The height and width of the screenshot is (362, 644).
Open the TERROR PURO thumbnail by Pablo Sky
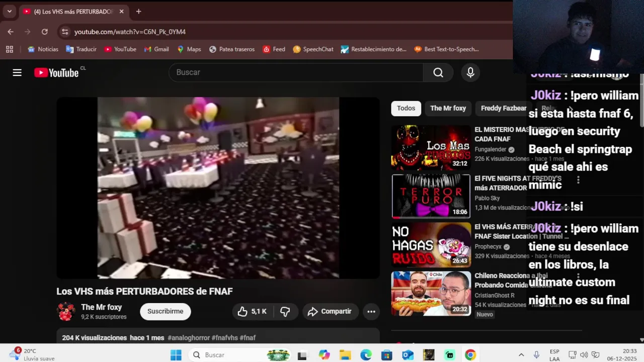pyautogui.click(x=431, y=197)
